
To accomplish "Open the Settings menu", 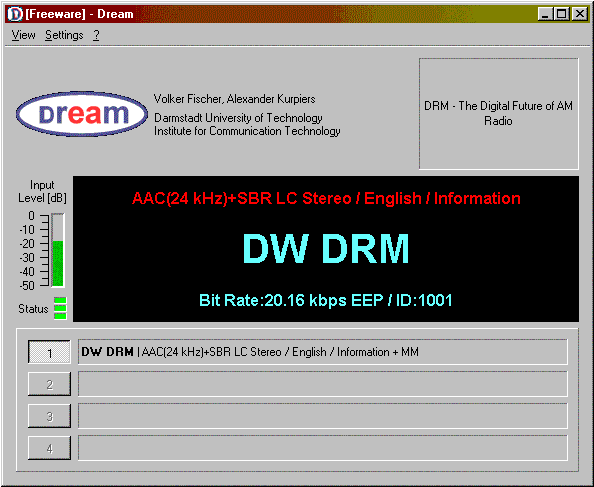I will click(64, 35).
